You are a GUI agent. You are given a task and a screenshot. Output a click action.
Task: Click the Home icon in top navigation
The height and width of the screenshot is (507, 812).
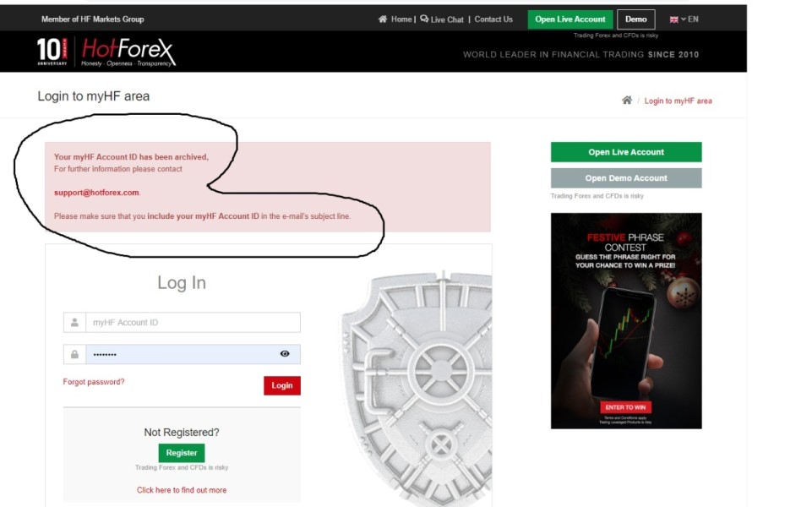coord(383,19)
